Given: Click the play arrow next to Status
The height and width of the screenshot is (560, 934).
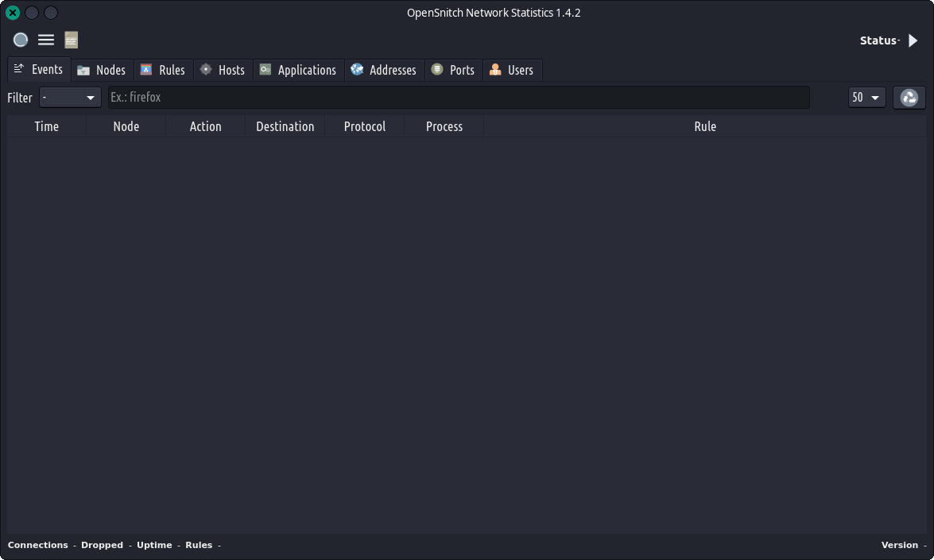Looking at the screenshot, I should point(913,41).
